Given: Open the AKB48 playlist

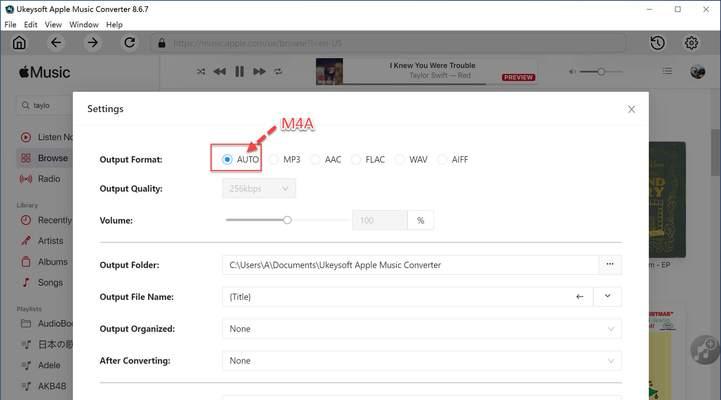Looking at the screenshot, I should pyautogui.click(x=45, y=386).
